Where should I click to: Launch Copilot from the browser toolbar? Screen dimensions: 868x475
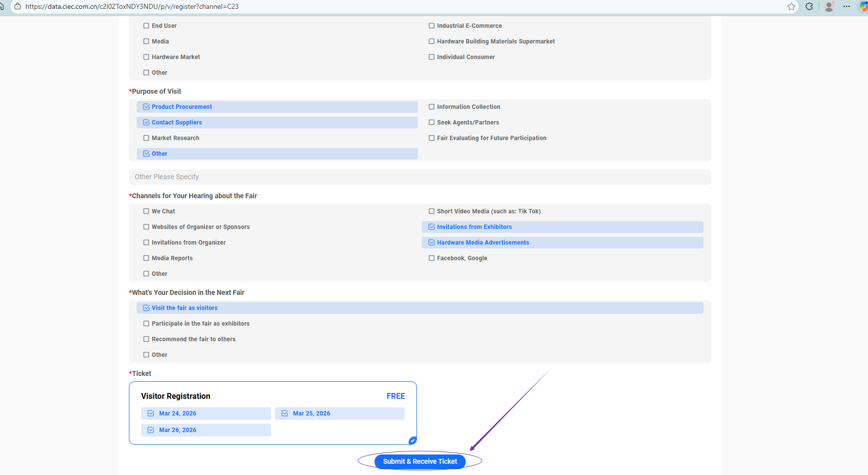[863, 6]
